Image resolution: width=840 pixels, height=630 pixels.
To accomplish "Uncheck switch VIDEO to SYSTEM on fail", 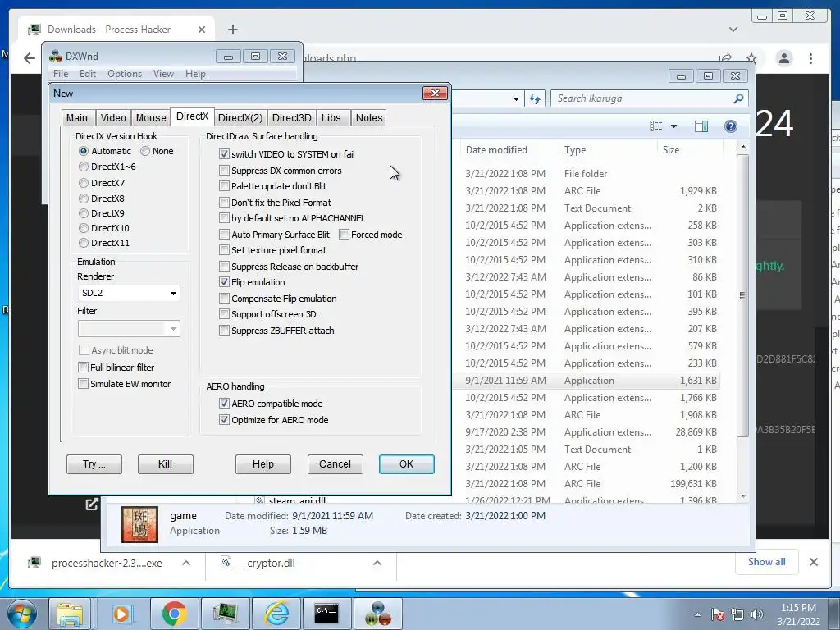I will click(x=224, y=154).
